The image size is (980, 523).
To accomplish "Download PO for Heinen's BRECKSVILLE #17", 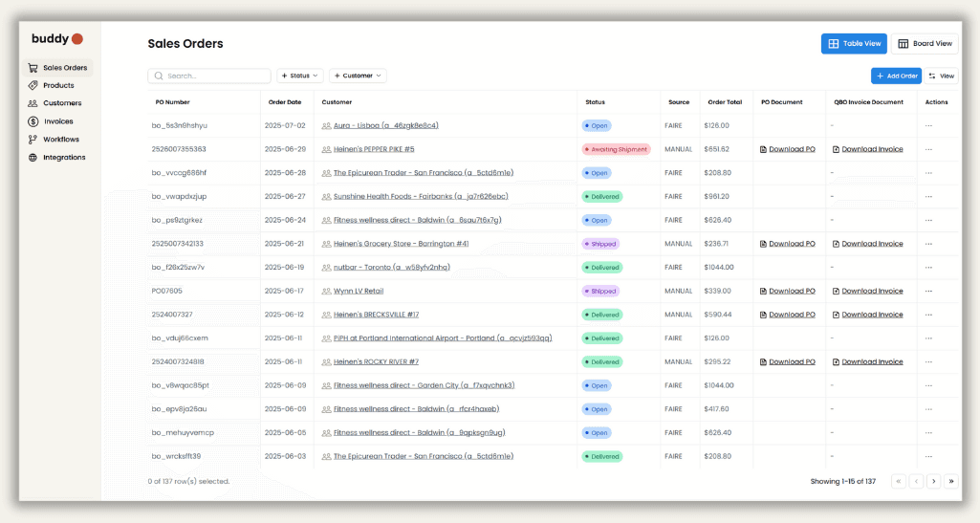I will pyautogui.click(x=788, y=315).
